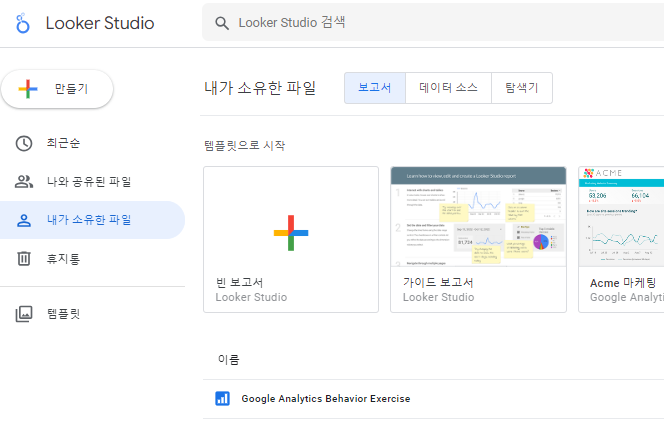664x431 pixels.
Task: Switch to the 데이터 소스 tab
Action: click(448, 88)
